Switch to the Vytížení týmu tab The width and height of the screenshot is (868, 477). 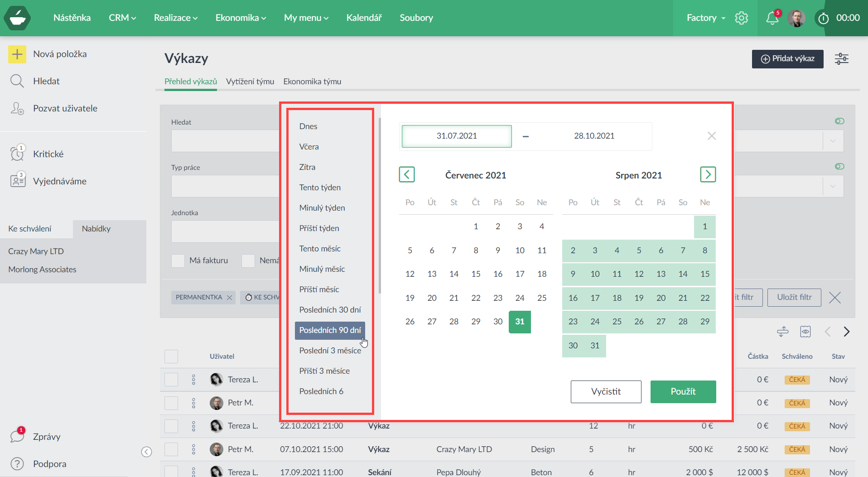coord(250,82)
